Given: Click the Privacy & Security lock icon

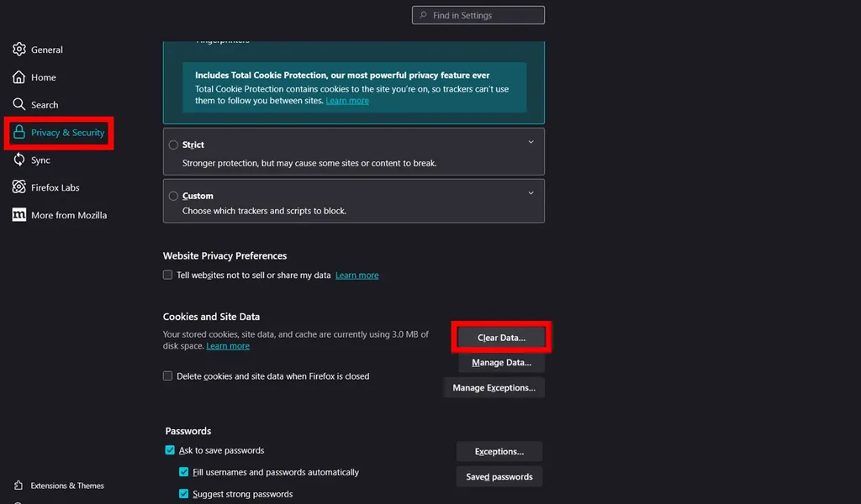Looking at the screenshot, I should 19,133.
